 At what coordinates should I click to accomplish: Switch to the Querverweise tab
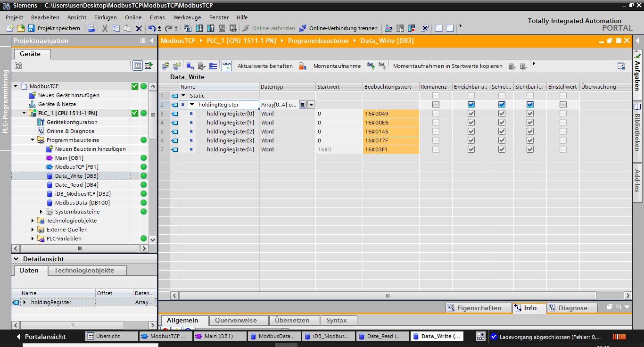[236, 320]
